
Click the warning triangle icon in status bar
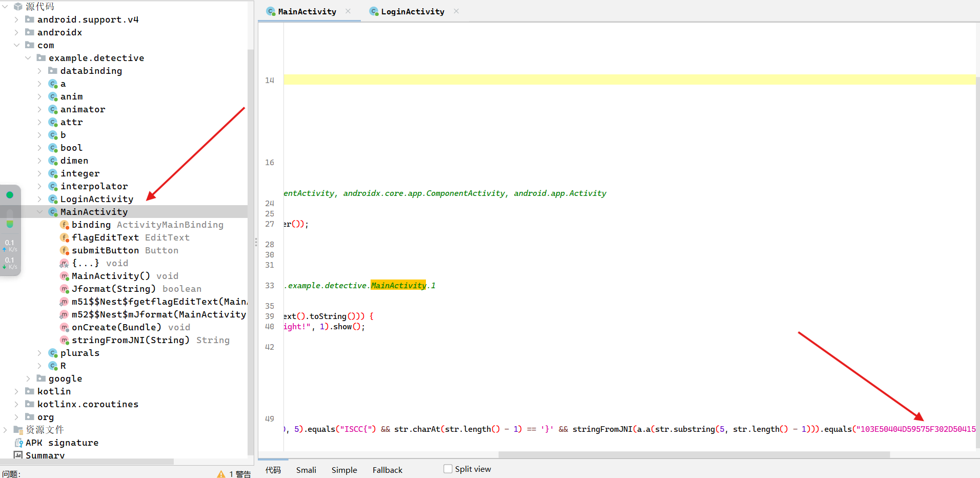tap(221, 474)
